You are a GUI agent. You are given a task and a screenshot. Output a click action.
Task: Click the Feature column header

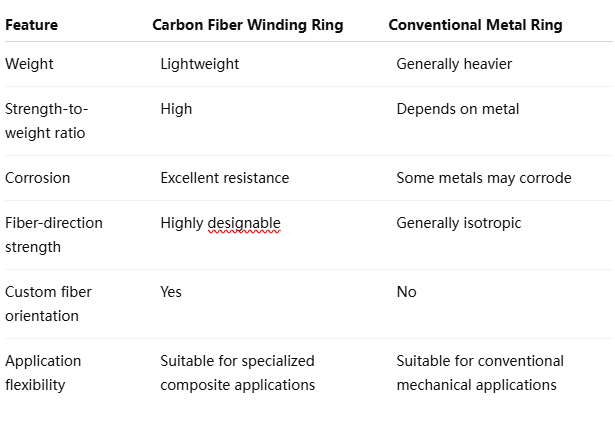pos(31,25)
